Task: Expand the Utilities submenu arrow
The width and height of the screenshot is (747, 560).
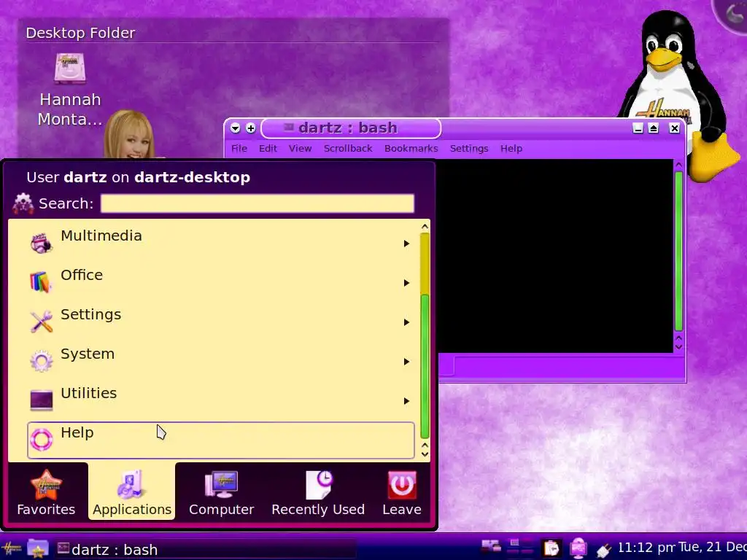Action: (406, 401)
